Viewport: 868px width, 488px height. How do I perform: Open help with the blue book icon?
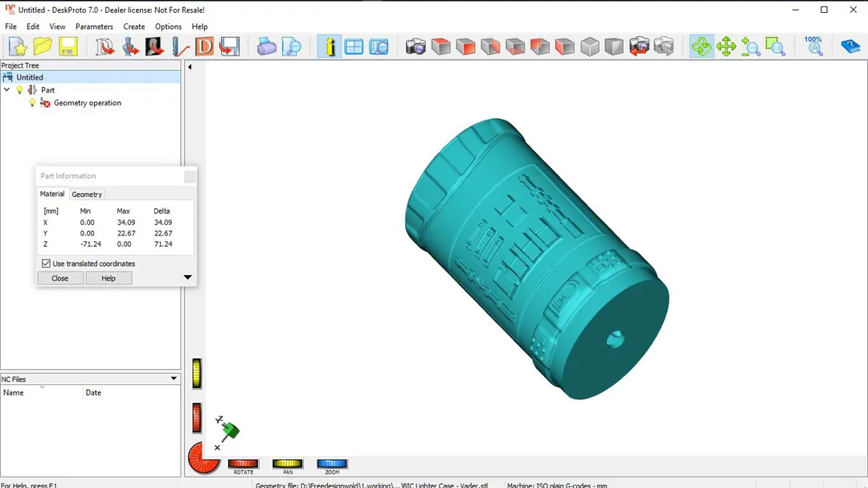pos(850,47)
